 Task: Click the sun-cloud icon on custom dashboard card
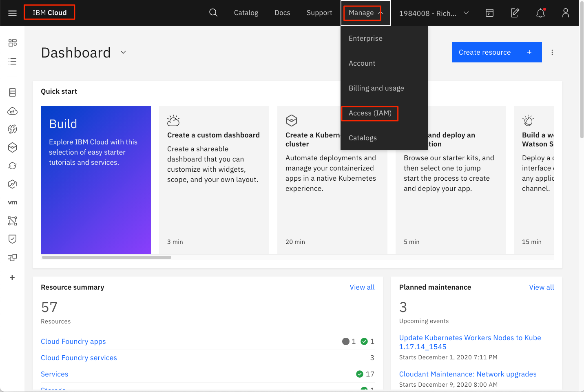coord(173,120)
